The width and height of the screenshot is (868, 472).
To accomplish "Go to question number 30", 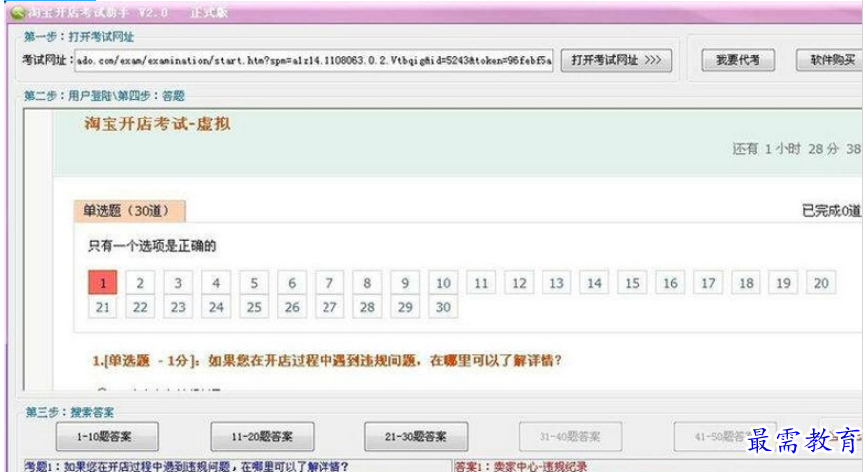I will click(443, 307).
